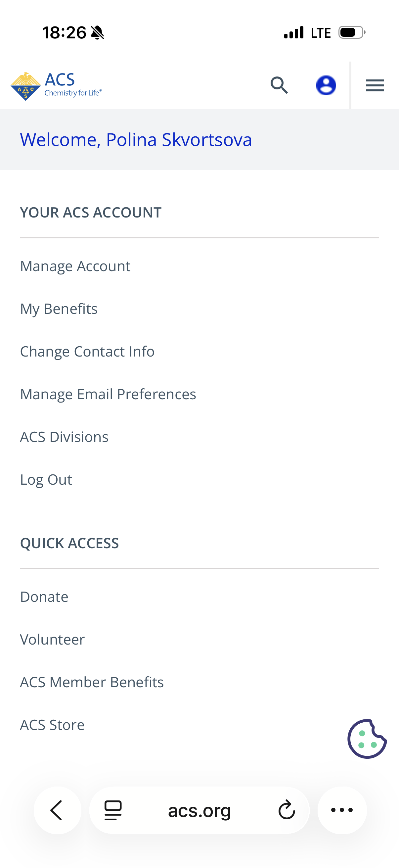Go back with browser back arrow
The image size is (399, 868).
(x=57, y=810)
